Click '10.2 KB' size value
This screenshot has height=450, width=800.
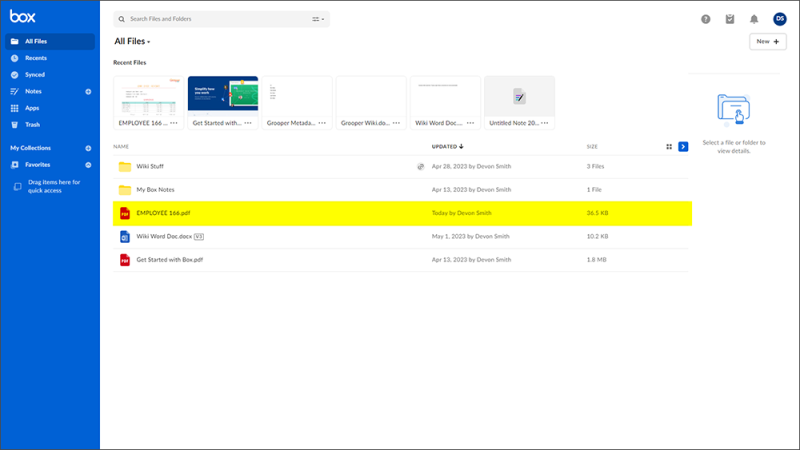[597, 237]
